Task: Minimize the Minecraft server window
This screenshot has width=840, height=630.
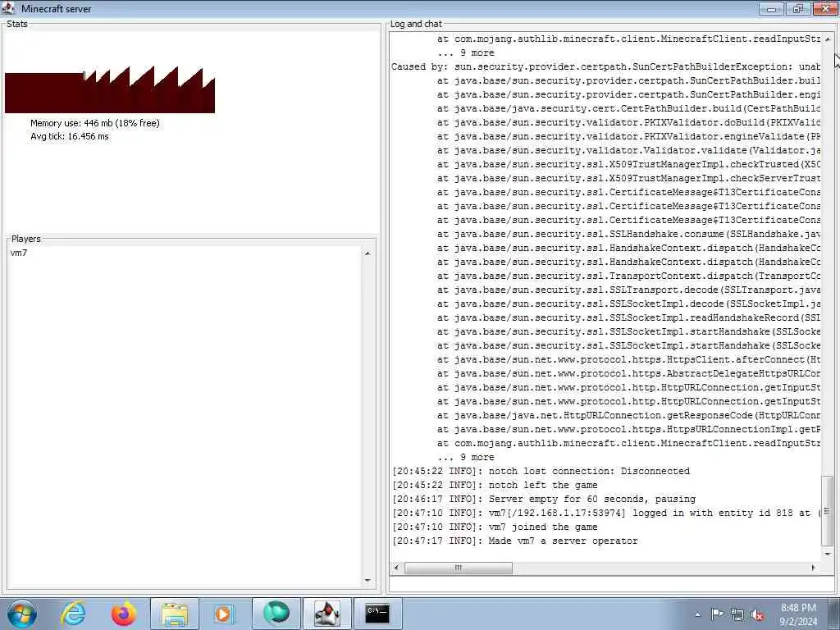Action: tap(771, 8)
